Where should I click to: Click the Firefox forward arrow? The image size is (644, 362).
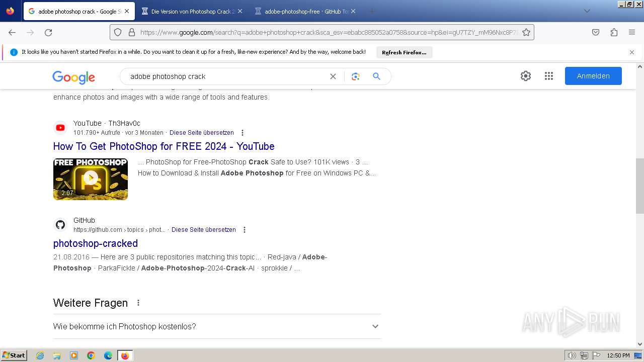30,32
